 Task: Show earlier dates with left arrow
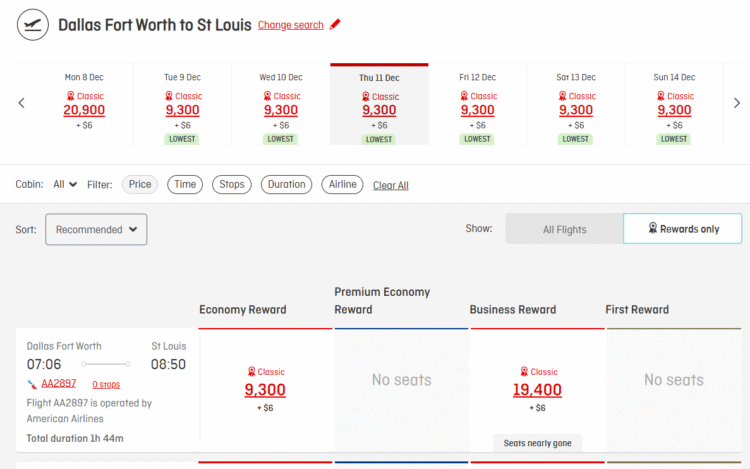[21, 103]
